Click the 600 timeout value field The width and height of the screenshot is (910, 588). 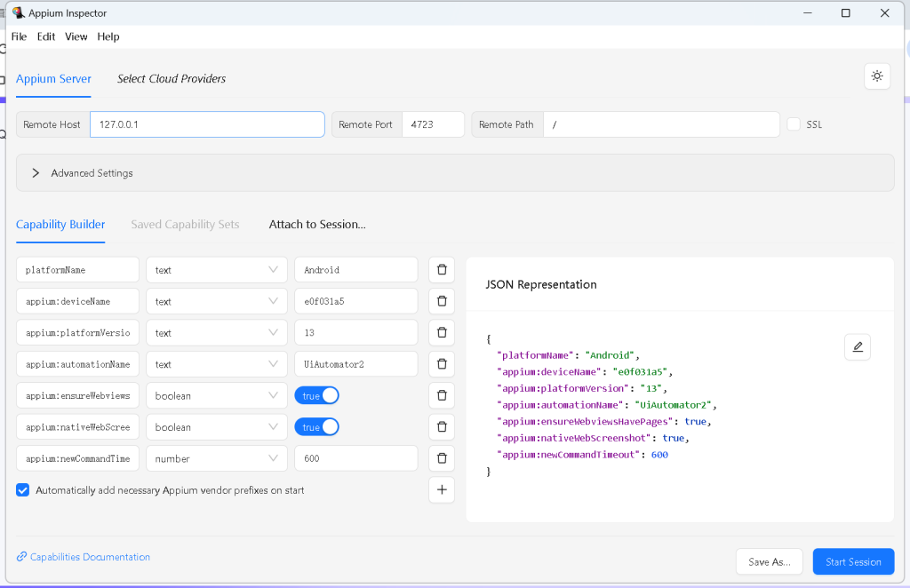coord(356,458)
